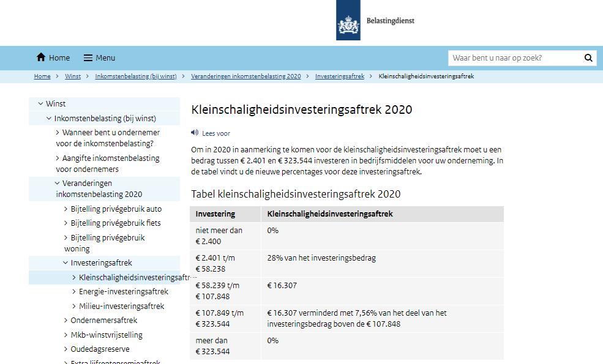Open the Menu item in navigation bar
Screen dimensions: 603x364
click(x=100, y=58)
